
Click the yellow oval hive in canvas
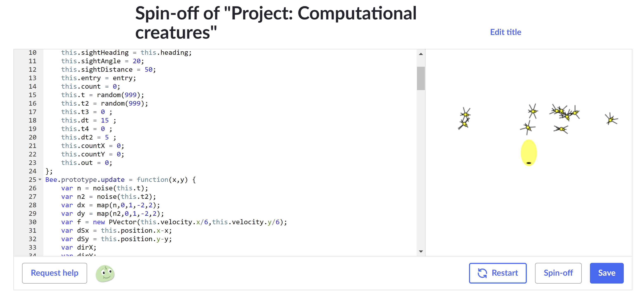click(528, 153)
